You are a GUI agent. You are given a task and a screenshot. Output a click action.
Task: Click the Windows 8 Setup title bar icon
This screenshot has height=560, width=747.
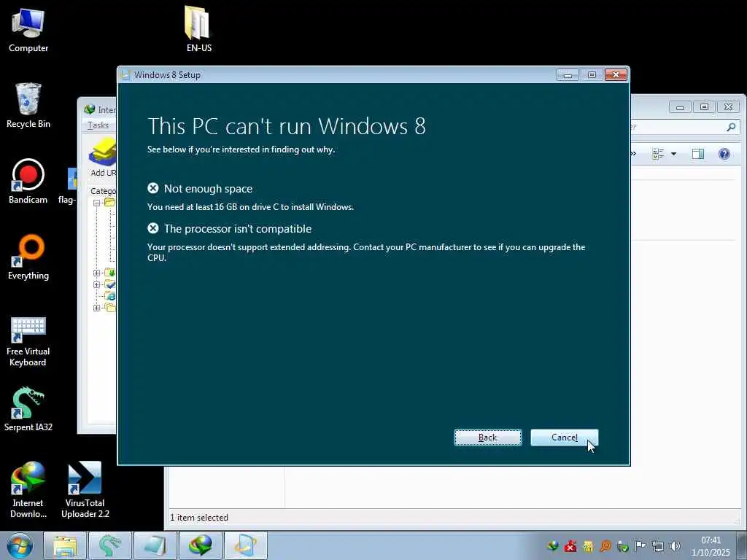pos(125,75)
